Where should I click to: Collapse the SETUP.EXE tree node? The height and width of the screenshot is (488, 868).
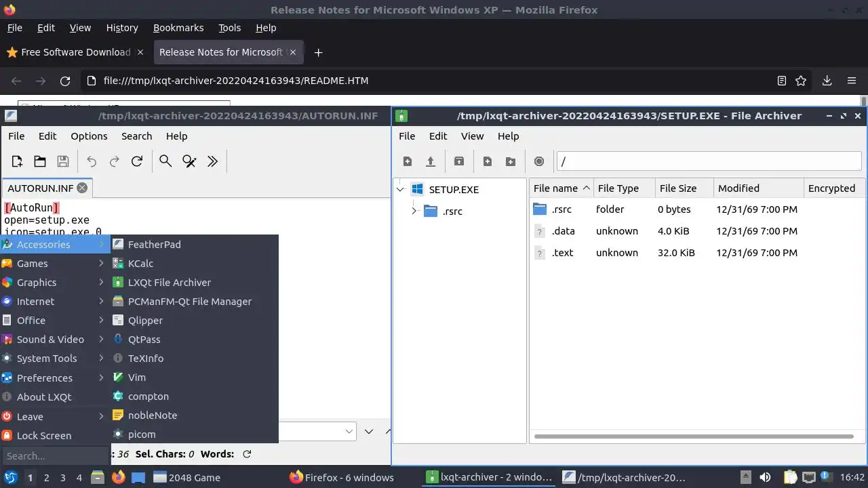(401, 190)
